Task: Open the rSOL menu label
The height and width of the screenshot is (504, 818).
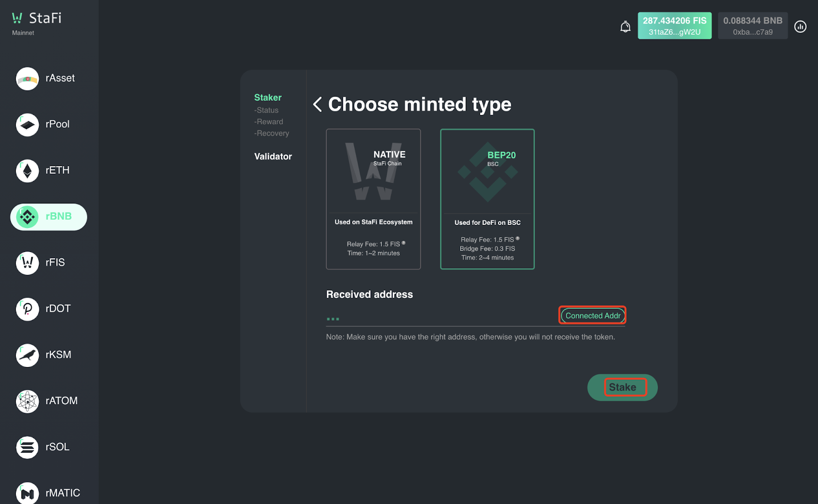Action: coord(57,447)
